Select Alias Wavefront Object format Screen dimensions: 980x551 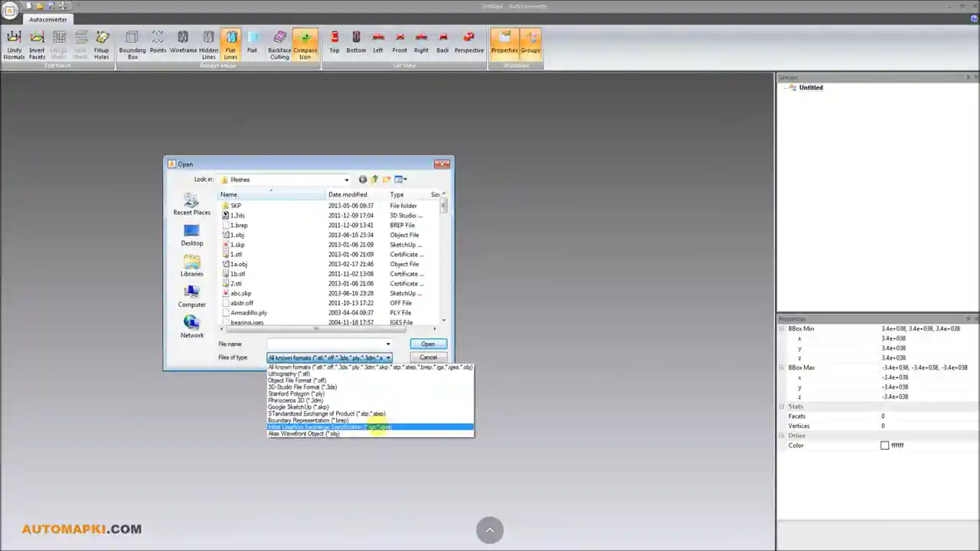[x=303, y=433]
